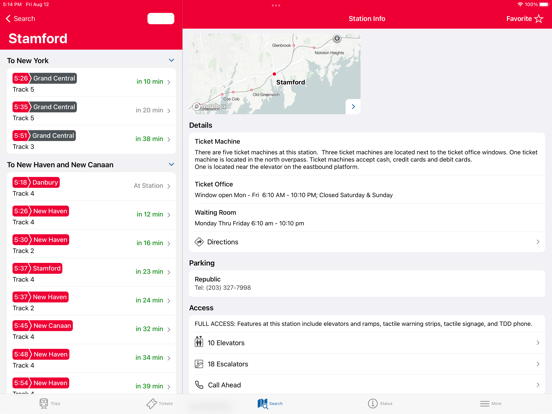
Task: Select the Waiting Room hours text
Action: point(249,223)
